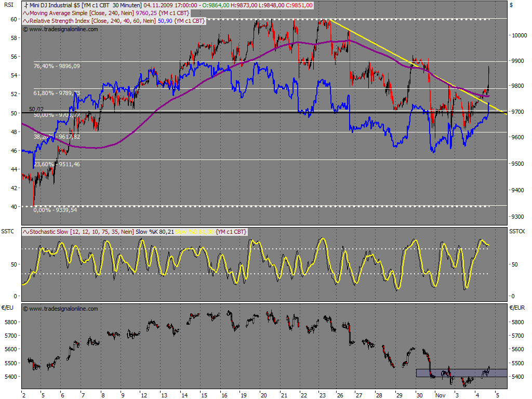Screen dimensions: 532x399
Task: Click the timestamp 04.11.2009 17:00:00
Action: coord(170,5)
